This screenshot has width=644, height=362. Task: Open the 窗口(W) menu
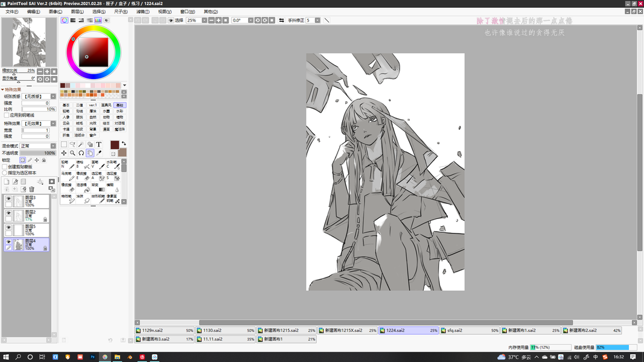point(187,11)
